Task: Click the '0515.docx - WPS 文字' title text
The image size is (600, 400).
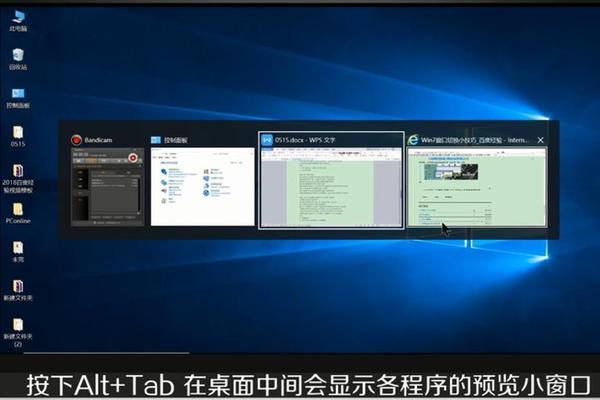Action: (310, 141)
